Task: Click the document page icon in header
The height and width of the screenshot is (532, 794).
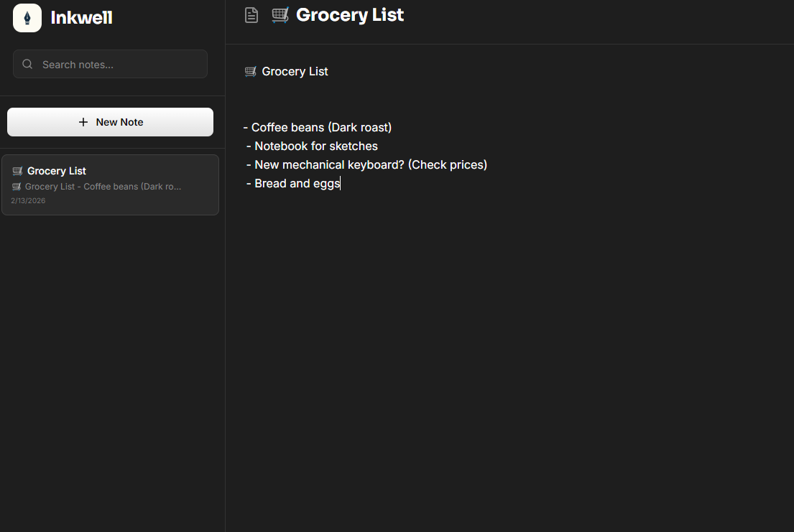Action: pos(251,15)
